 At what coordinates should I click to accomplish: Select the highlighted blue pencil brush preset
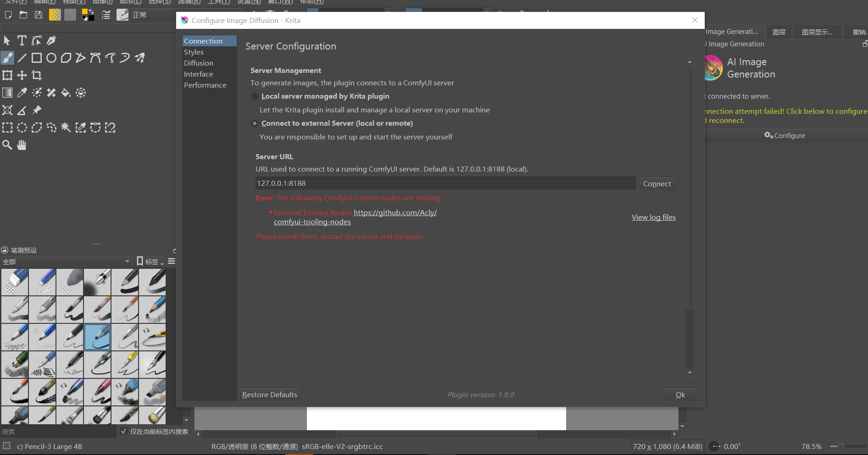pos(97,337)
